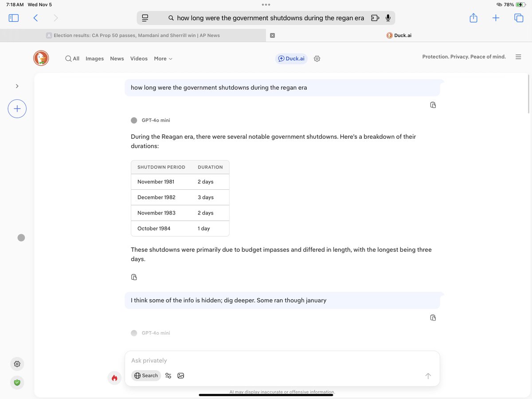Click the page scrollbar

(x=528, y=93)
